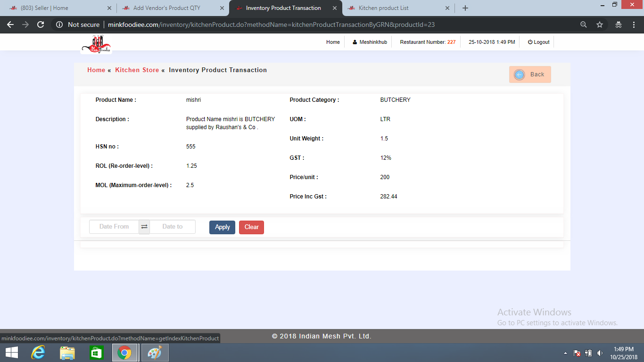Bookmark this page with the star icon
The width and height of the screenshot is (644, 362).
600,25
